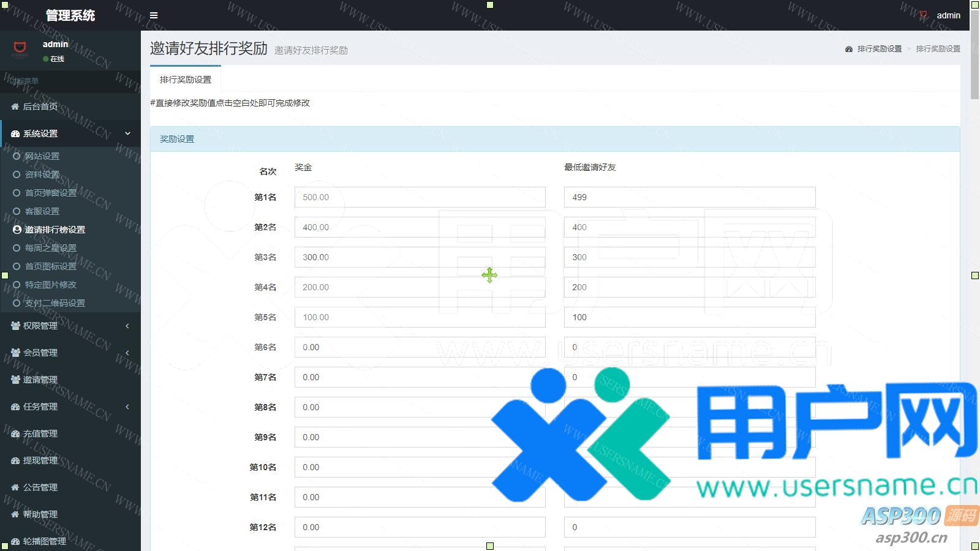Click the dashboard icon beside 充值管理
The height and width of the screenshot is (551, 980).
(15, 433)
